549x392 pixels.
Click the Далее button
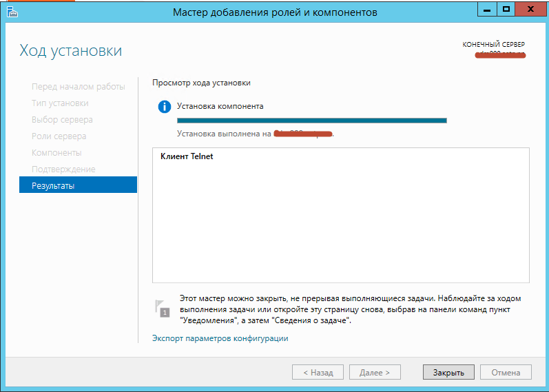(375, 373)
